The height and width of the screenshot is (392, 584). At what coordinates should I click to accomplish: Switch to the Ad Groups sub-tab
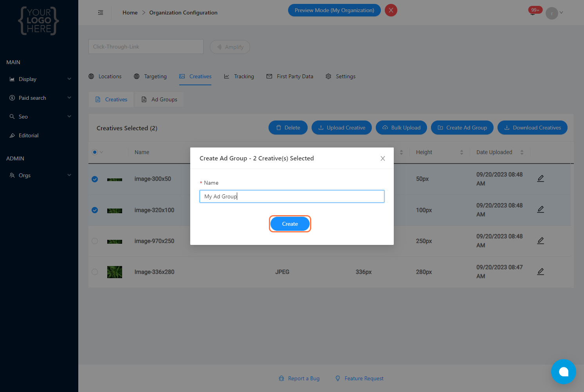click(x=159, y=99)
